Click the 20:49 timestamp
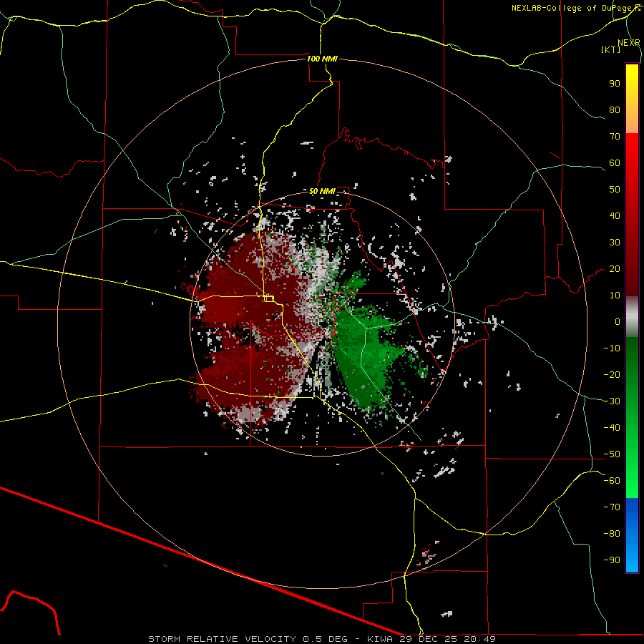644x644 pixels. tap(482, 639)
